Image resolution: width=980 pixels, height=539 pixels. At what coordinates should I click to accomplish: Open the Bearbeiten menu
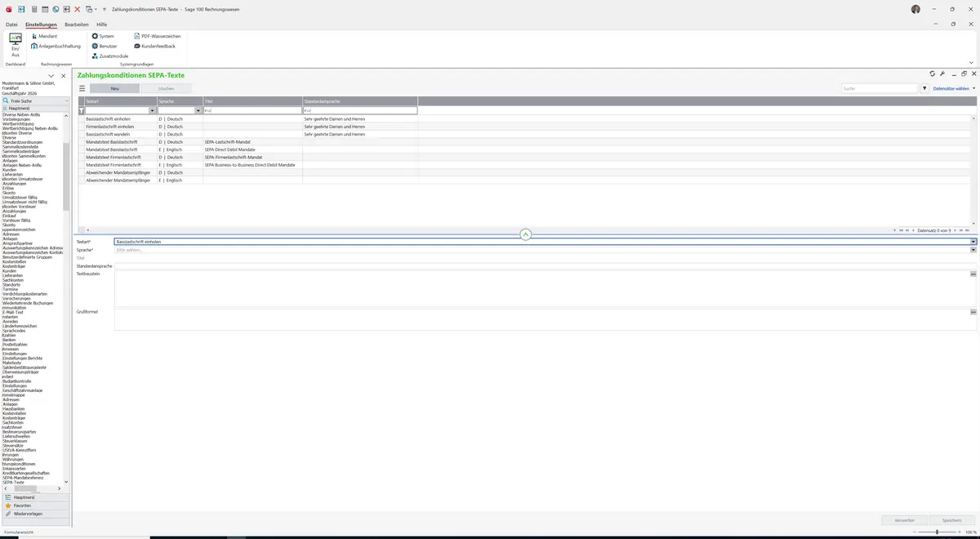click(77, 24)
